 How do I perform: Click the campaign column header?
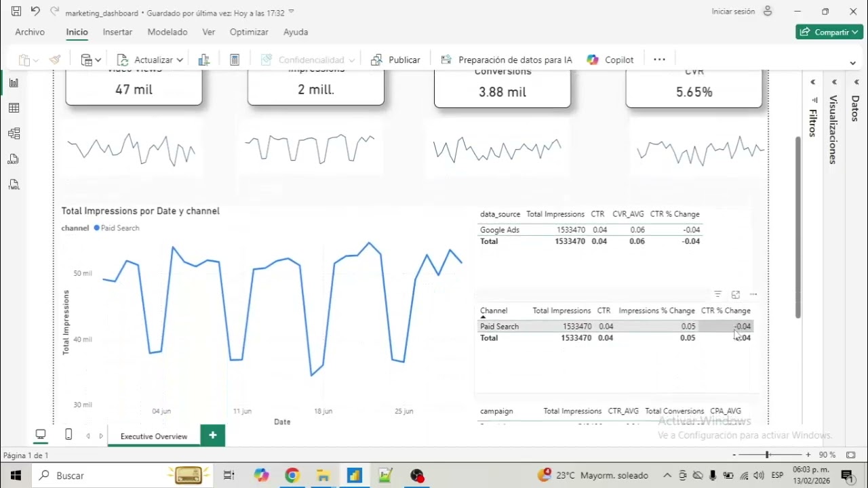click(496, 411)
